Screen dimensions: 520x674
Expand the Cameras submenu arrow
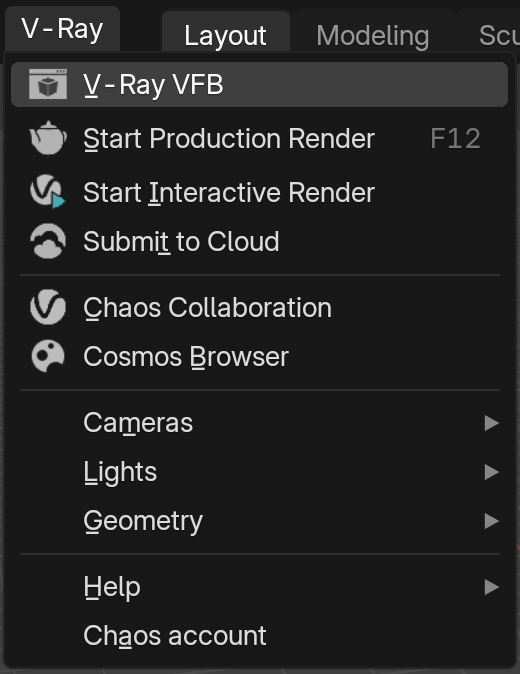[x=492, y=423]
